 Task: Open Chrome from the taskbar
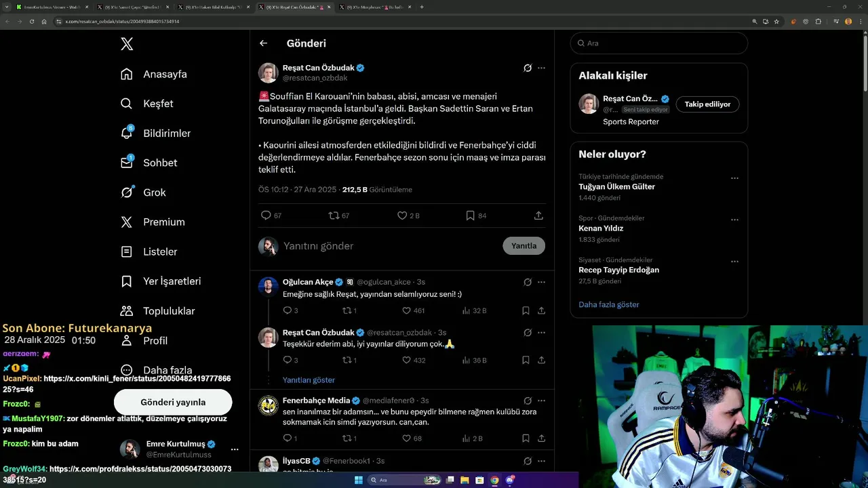[x=494, y=480]
